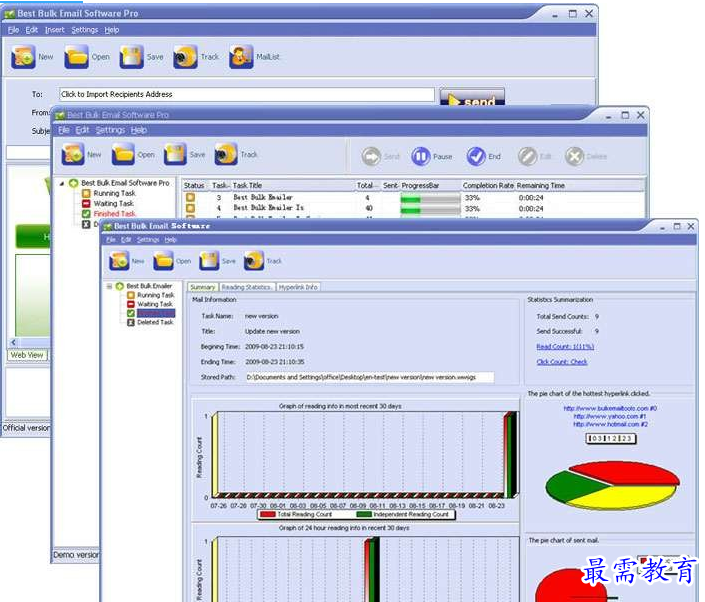Click Web View tab in back window
705x602 pixels.
[x=27, y=355]
